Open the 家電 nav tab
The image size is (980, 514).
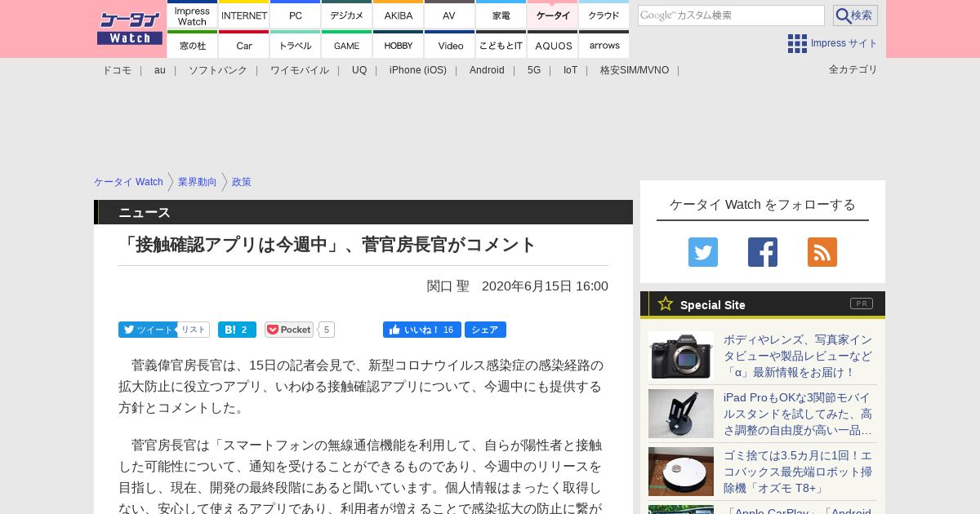(501, 15)
